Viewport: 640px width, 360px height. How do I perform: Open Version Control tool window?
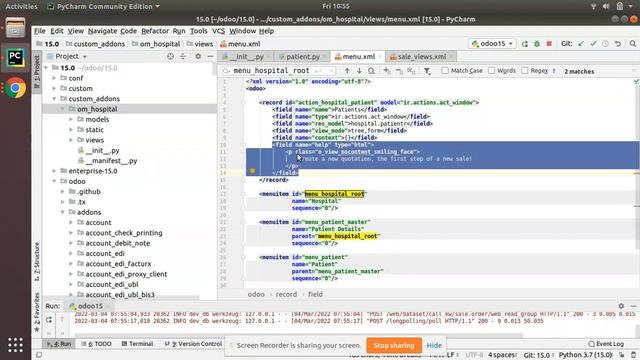click(x=193, y=344)
